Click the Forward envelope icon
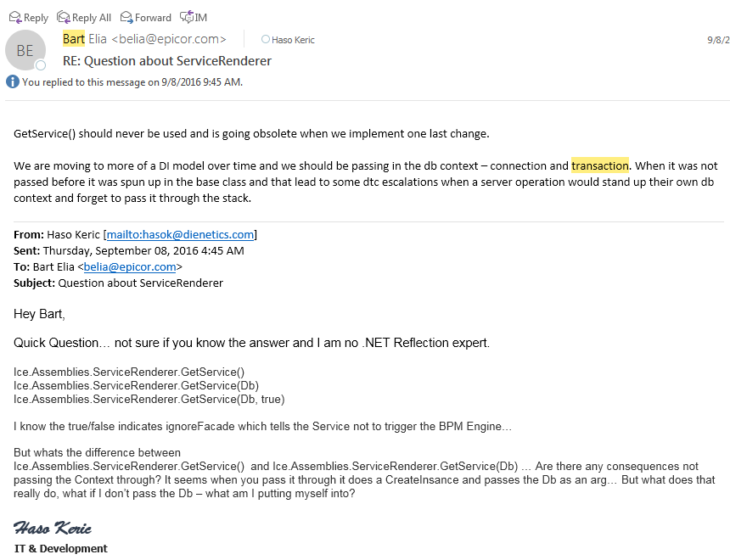 [x=126, y=17]
